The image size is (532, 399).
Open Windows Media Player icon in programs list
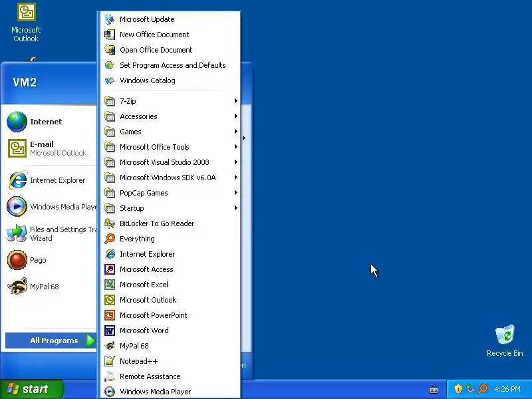coord(110,392)
